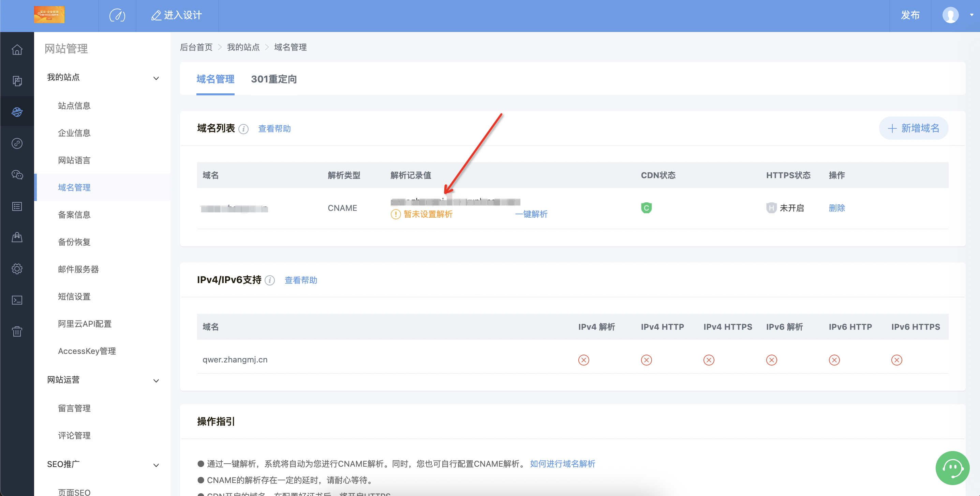Screen dimensions: 980x496
Task: Click the chat bubbles sidebar icon
Action: point(17,175)
